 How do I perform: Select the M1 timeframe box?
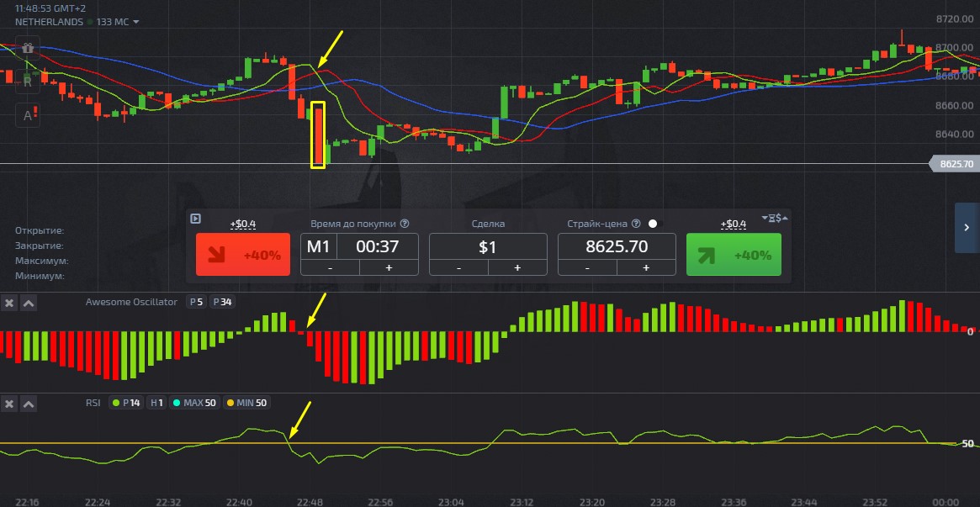point(319,246)
